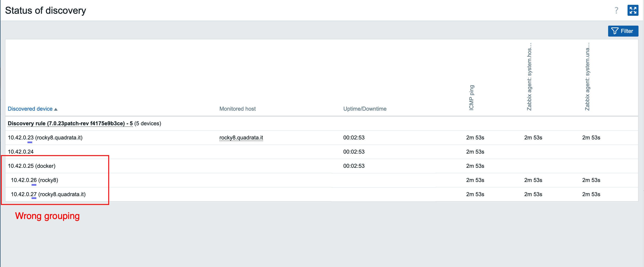Image resolution: width=644 pixels, height=267 pixels.
Task: Open the help question mark icon
Action: [616, 11]
